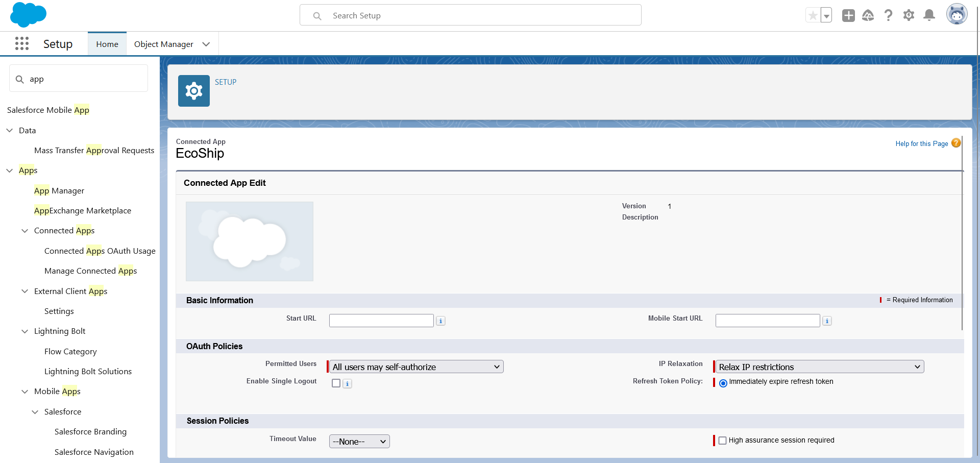Open Manage Connected Apps in sidebar

[x=90, y=271]
